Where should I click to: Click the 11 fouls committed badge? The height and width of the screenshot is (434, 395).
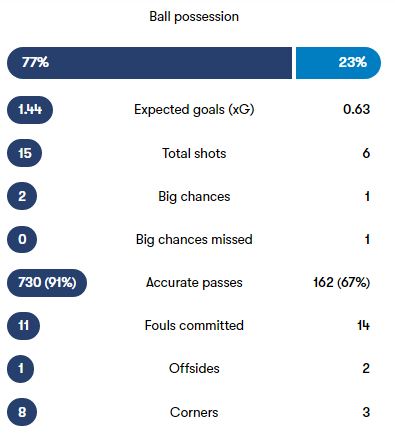coord(23,326)
